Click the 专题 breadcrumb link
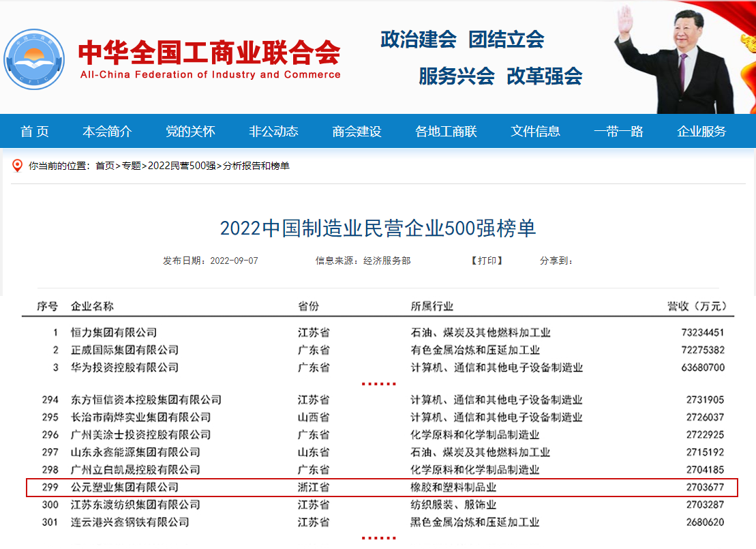The image size is (756, 549). coord(131,166)
